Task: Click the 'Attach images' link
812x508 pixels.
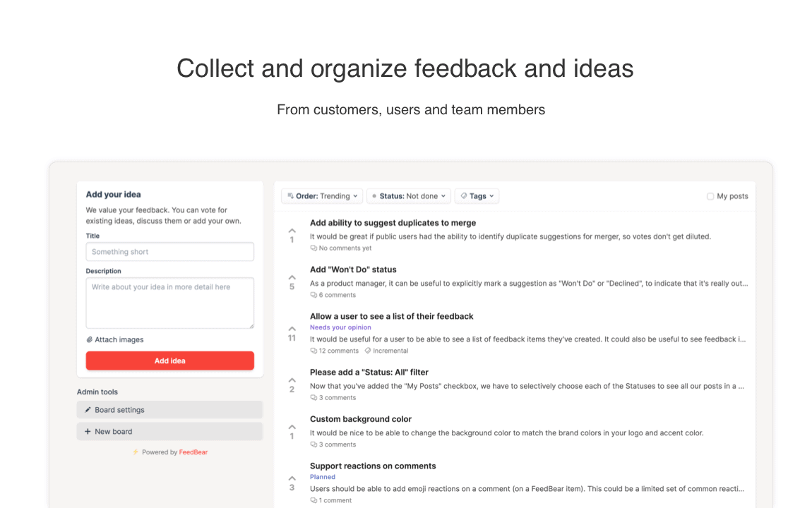Action: point(115,340)
